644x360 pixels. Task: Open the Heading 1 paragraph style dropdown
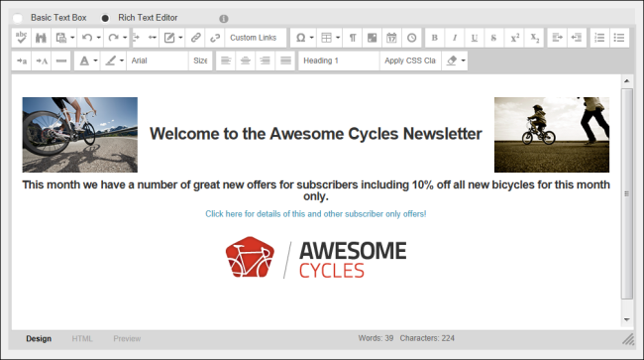[339, 60]
